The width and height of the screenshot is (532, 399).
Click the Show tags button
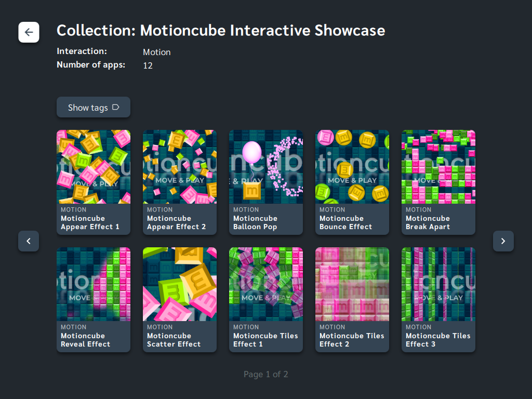[x=94, y=107]
